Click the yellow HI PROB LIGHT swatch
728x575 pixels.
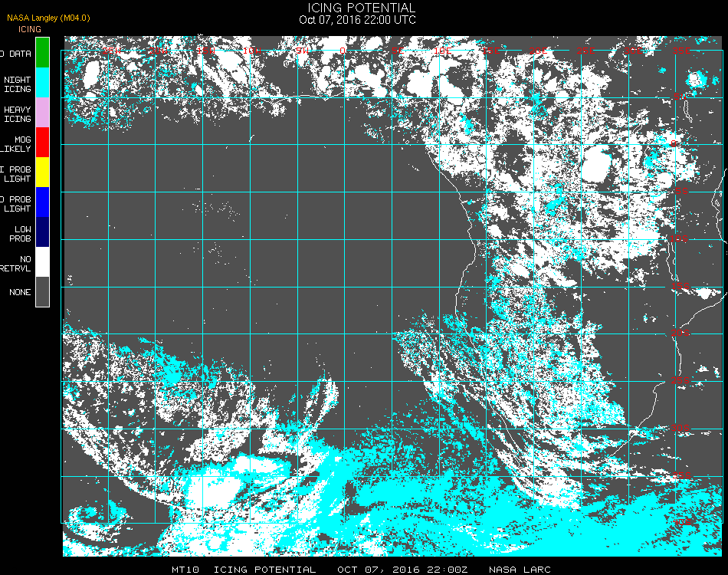pyautogui.click(x=42, y=172)
